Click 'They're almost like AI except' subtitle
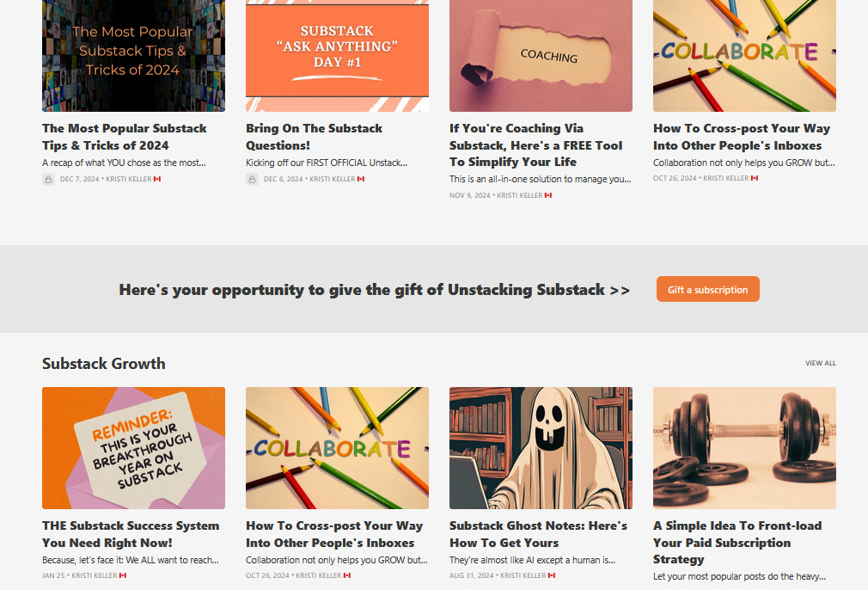The width and height of the screenshot is (868, 590). 533,560
